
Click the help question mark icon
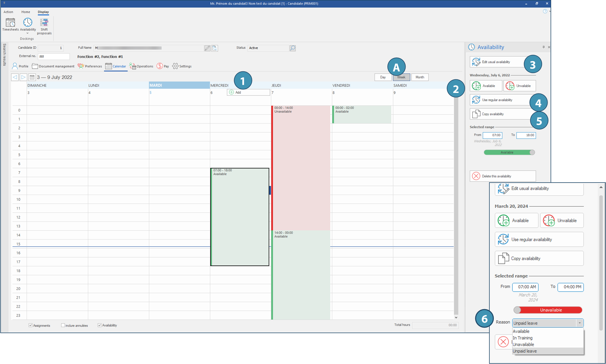click(x=545, y=11)
